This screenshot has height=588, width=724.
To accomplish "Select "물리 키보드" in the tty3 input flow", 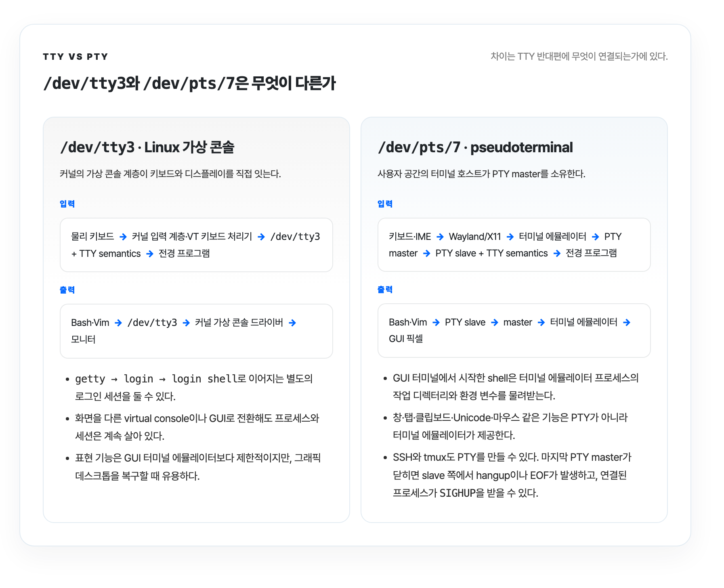I will tap(92, 236).
